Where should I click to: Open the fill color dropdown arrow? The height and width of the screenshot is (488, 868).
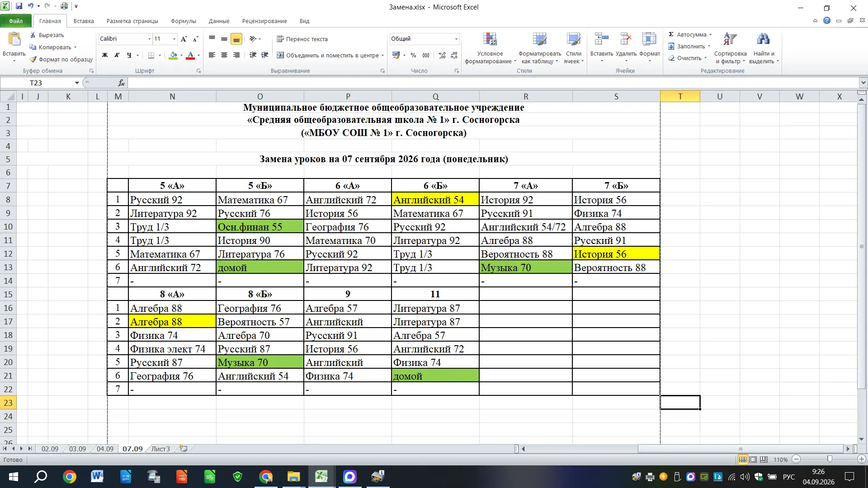(181, 55)
